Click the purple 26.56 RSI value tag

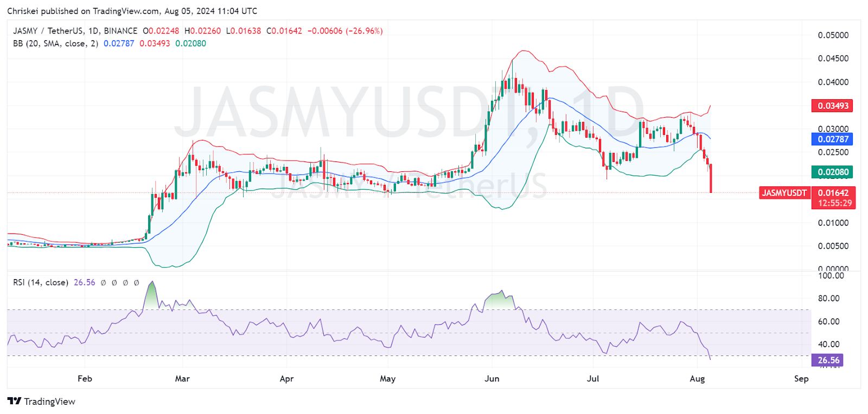(828, 360)
